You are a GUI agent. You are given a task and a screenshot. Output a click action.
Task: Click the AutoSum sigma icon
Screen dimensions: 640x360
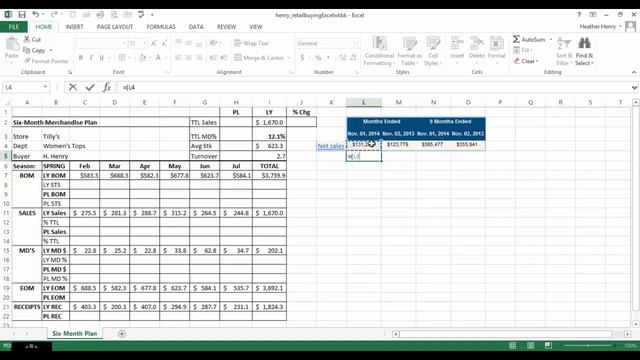pos(516,39)
